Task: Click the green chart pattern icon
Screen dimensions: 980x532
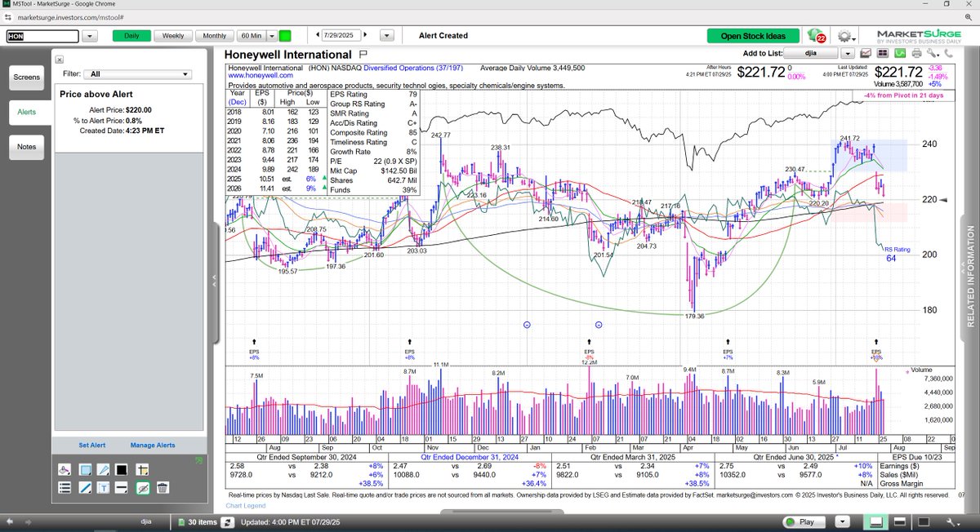Action: (900, 53)
